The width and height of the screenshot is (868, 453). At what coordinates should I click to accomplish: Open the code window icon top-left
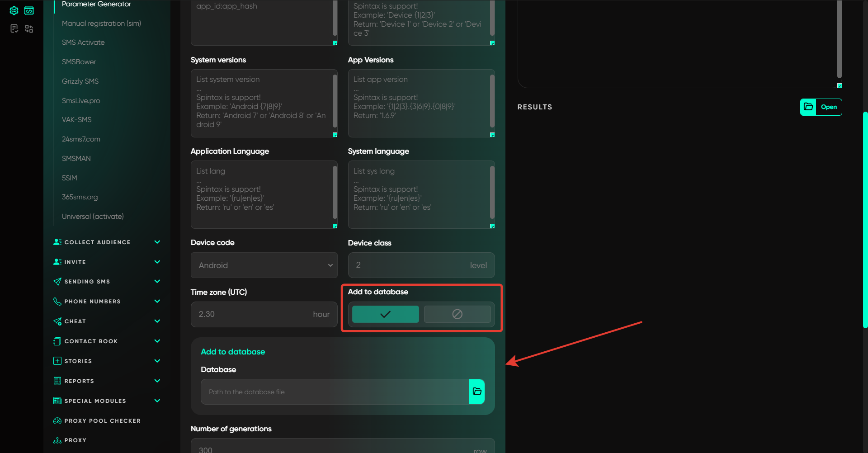pos(29,10)
